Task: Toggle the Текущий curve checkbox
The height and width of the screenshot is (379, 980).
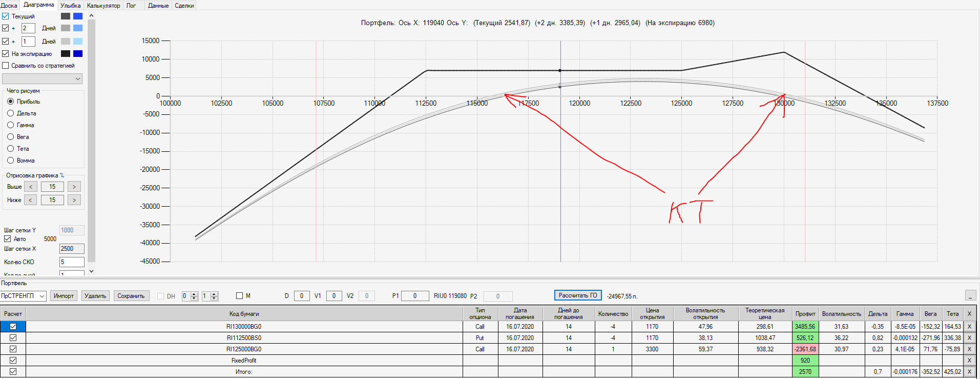Action: coord(6,16)
